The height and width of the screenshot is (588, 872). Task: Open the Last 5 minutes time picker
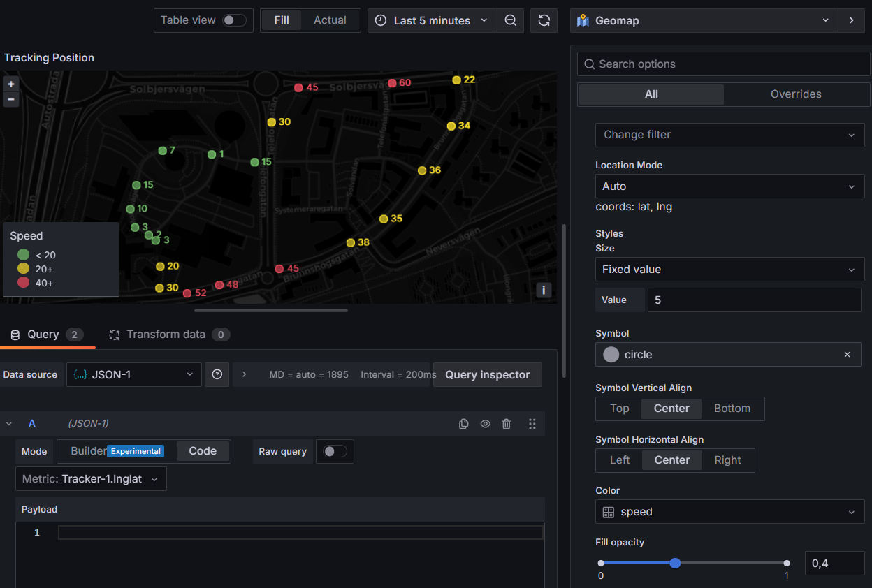(432, 21)
